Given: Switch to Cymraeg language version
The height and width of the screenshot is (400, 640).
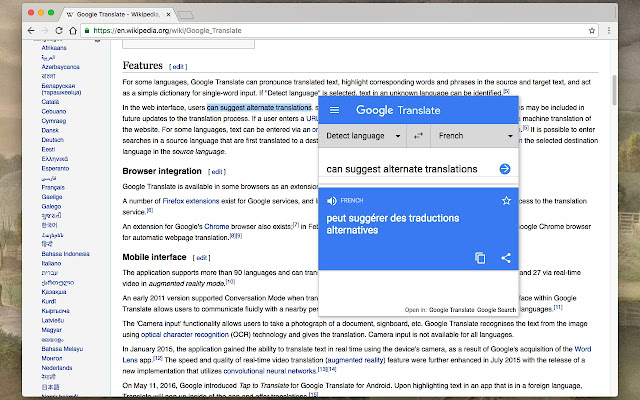Looking at the screenshot, I should pos(53,121).
